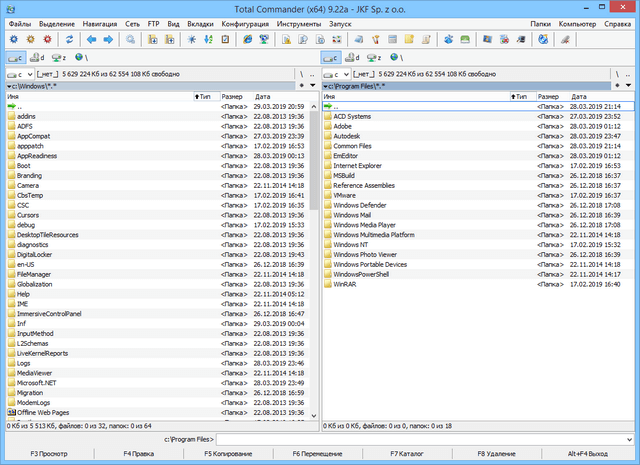Select drive d button in left panel
This screenshot has width=640, height=465.
click(36, 58)
